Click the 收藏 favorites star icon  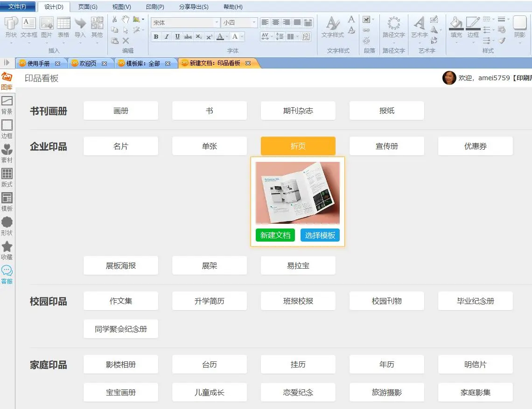7,250
